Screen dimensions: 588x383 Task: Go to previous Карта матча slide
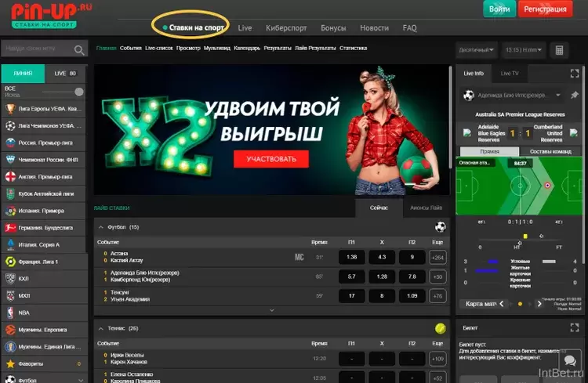pyautogui.click(x=502, y=304)
